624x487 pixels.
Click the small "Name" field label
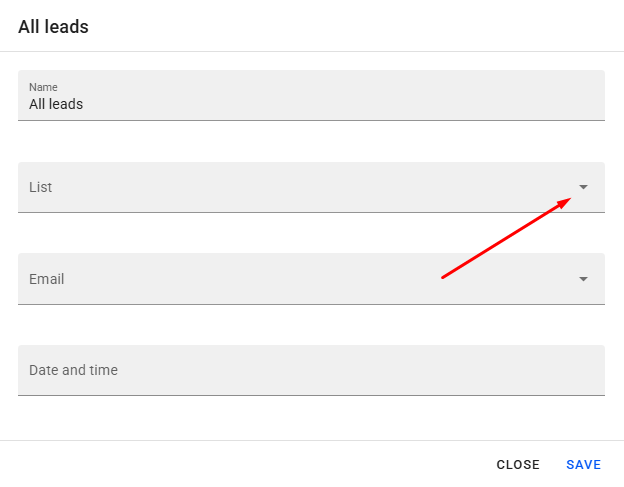click(43, 87)
